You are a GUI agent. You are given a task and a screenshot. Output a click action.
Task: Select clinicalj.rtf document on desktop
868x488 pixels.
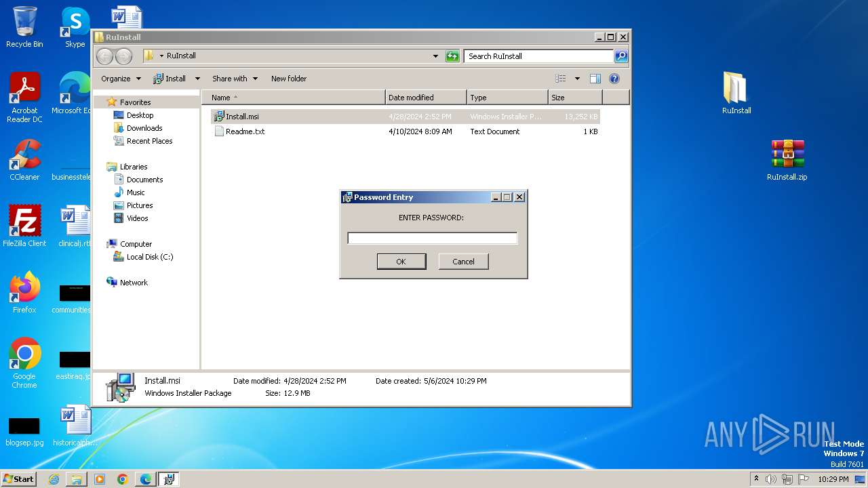[75, 226]
